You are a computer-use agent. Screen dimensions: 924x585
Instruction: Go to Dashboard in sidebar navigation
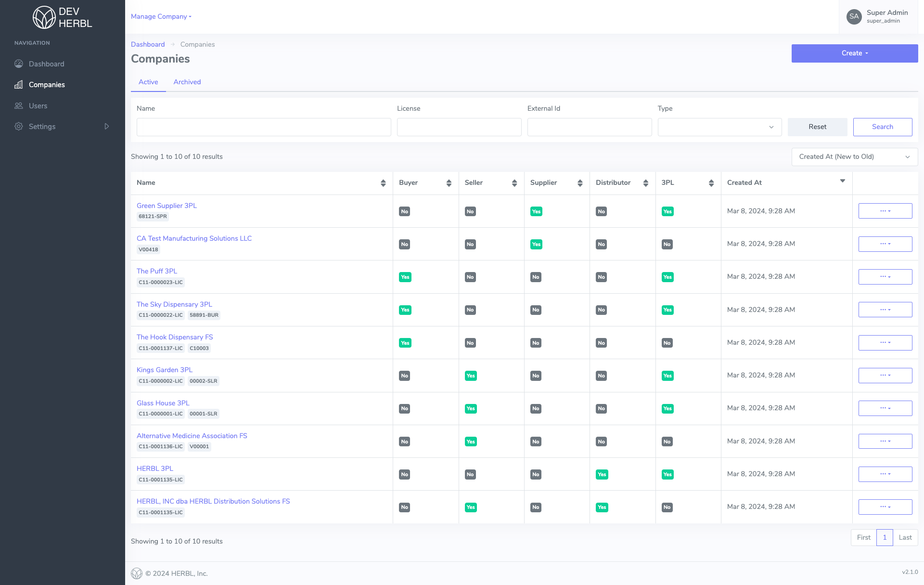pyautogui.click(x=46, y=64)
